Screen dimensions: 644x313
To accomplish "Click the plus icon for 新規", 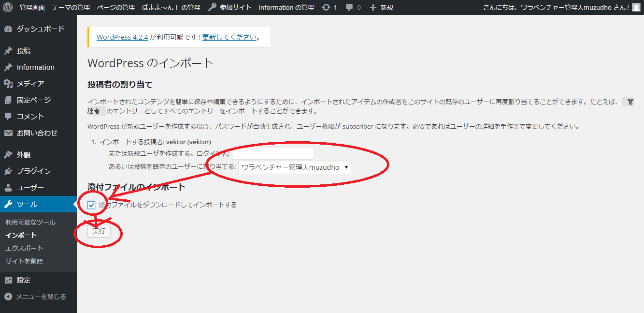I will (x=373, y=8).
